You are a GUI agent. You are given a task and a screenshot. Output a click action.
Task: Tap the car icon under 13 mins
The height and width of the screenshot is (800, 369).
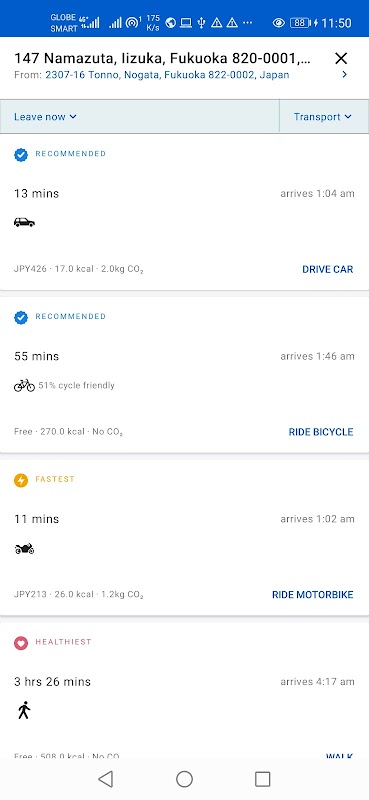point(24,222)
